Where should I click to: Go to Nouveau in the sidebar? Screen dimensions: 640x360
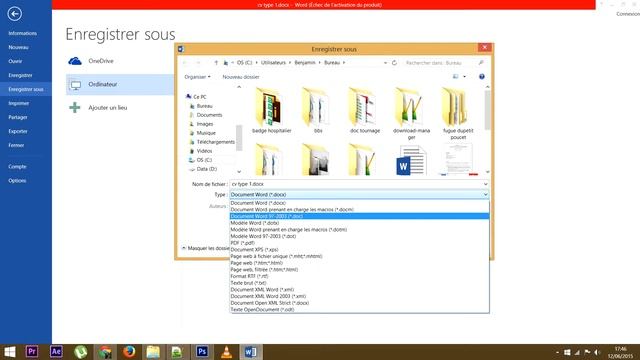[x=26, y=47]
